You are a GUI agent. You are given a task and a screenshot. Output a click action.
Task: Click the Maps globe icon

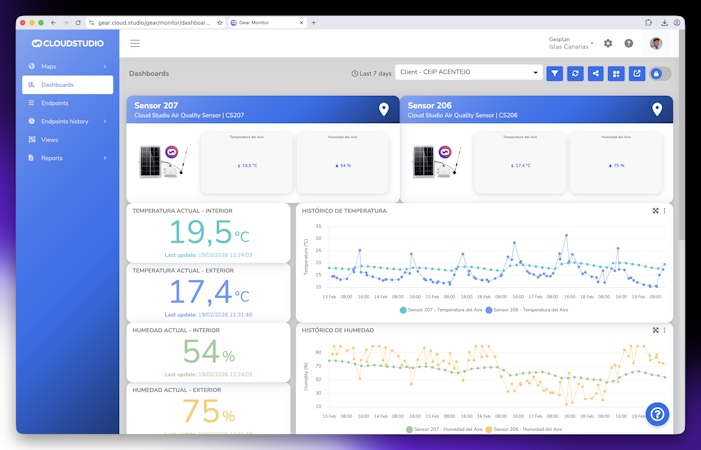tap(31, 66)
